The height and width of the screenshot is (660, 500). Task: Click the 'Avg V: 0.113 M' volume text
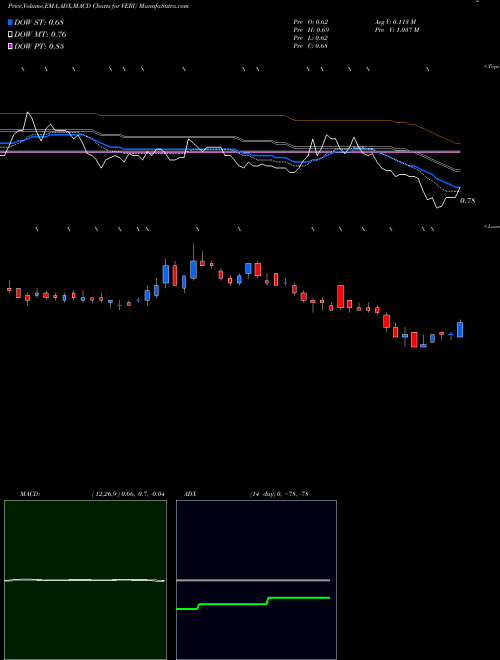point(395,22)
